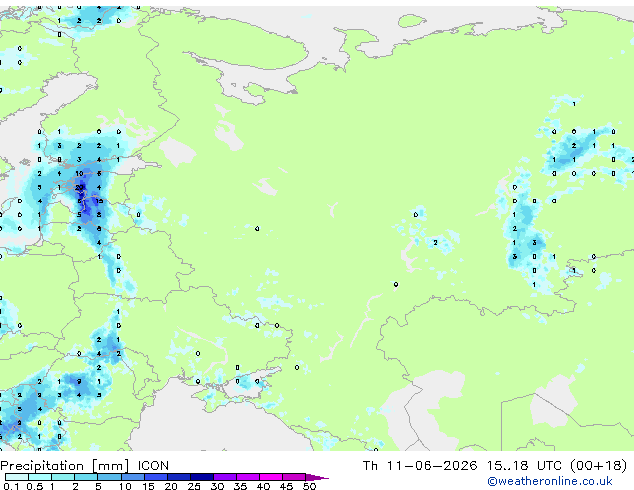Screen dimensions: 634x490
Task: Pick the 5–10 mm legend swatch
Action: coord(109,477)
